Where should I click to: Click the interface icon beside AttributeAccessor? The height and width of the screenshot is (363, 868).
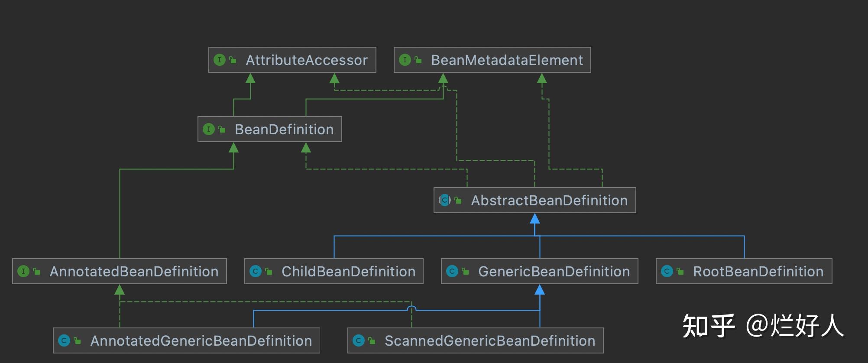[x=220, y=60]
